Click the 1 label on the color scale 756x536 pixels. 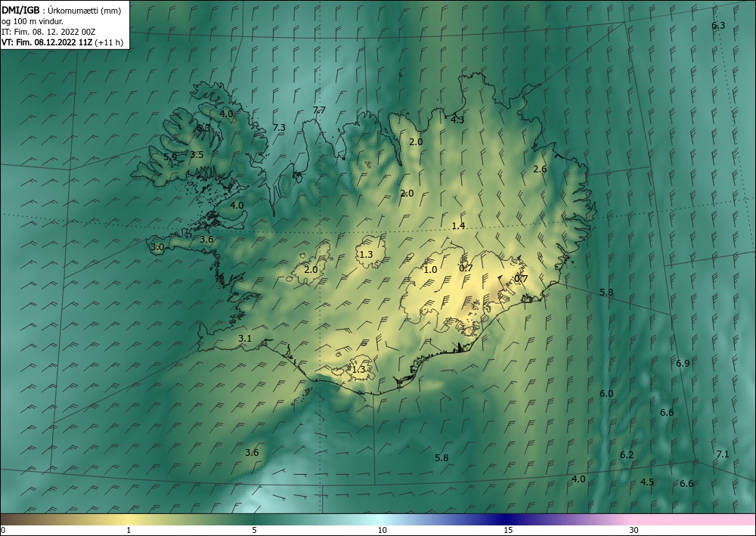coord(129,530)
